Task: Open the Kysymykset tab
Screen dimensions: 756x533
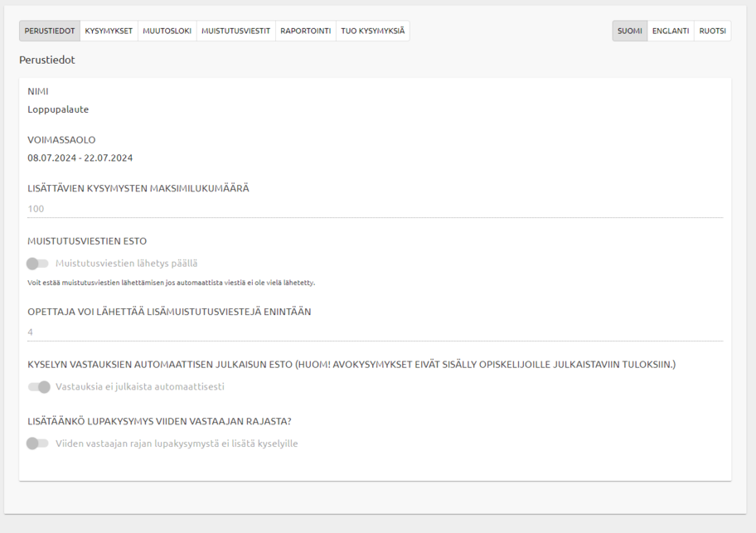Action: click(109, 31)
